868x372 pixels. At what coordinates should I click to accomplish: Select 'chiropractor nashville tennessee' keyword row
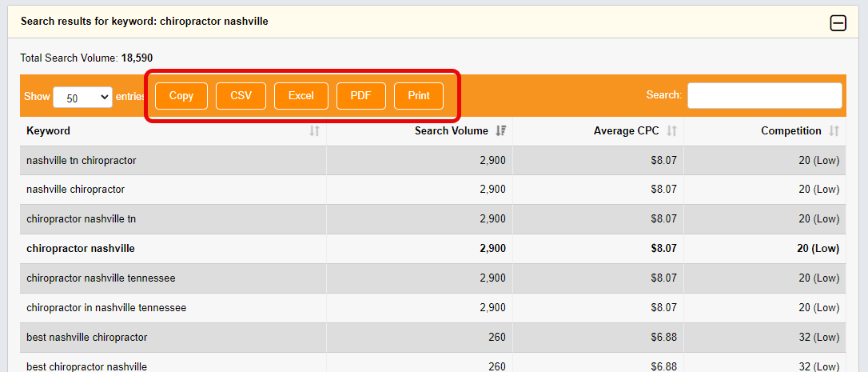[101, 278]
